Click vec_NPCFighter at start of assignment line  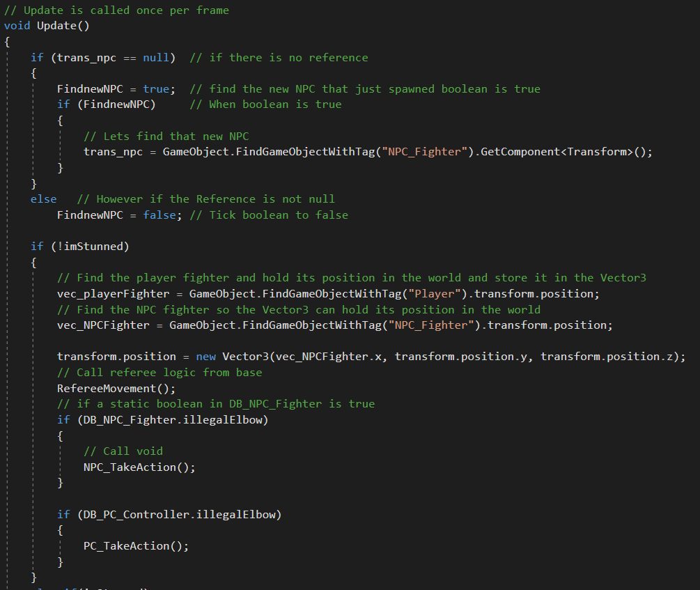pyautogui.click(x=103, y=325)
